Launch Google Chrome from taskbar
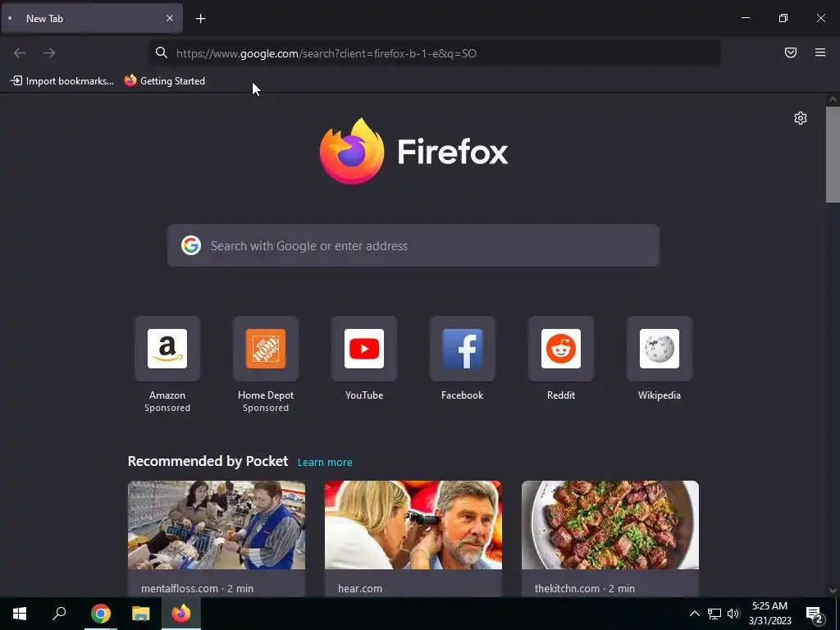 point(101,614)
